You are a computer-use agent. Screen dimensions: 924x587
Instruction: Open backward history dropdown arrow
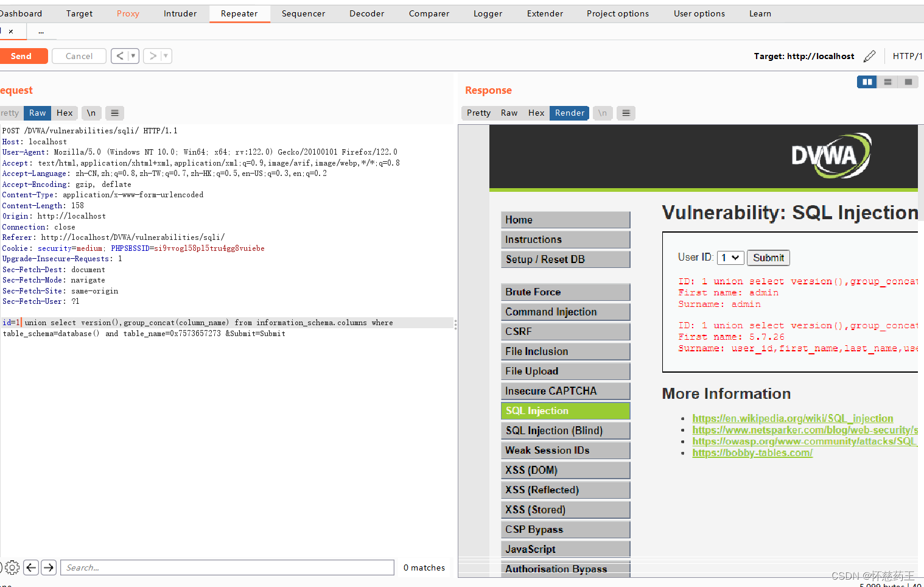click(133, 56)
